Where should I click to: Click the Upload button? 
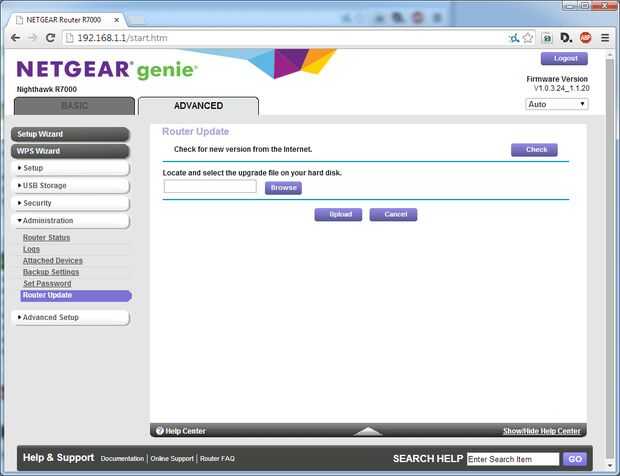338,215
